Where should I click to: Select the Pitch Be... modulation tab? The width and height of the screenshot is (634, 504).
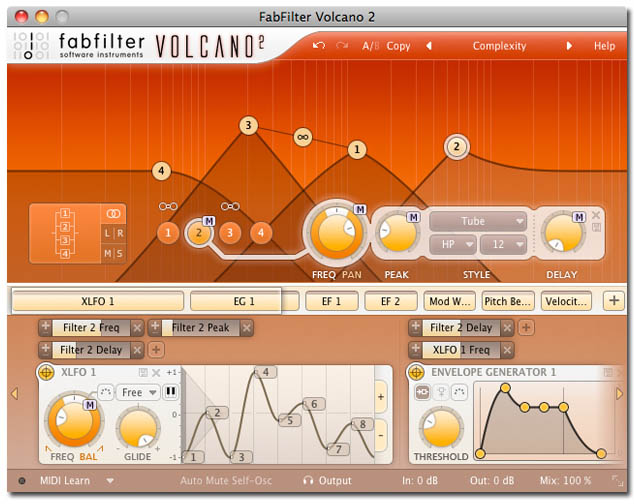pyautogui.click(x=508, y=301)
